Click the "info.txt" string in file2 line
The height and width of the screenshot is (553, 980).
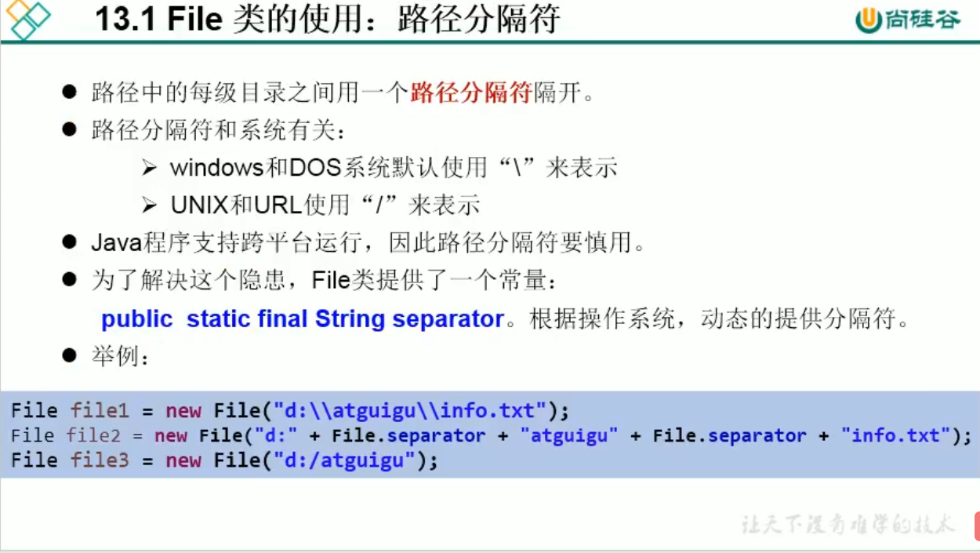[895, 435]
